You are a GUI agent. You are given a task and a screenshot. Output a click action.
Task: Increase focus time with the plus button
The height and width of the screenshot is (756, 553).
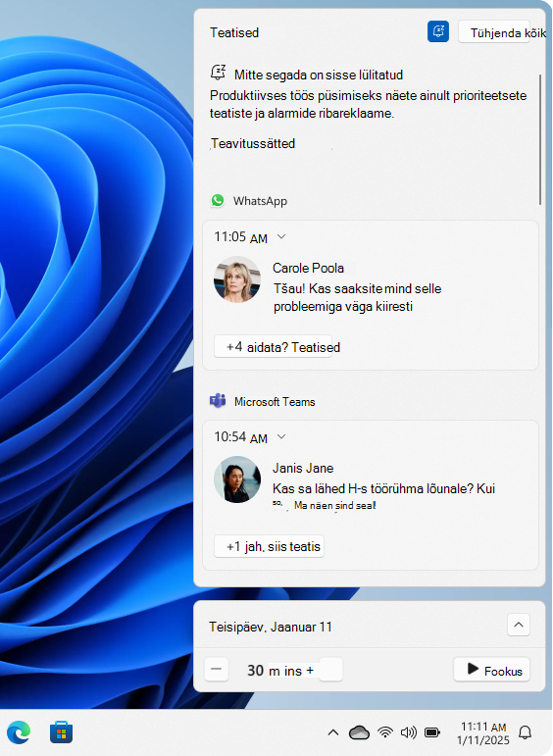coord(330,669)
